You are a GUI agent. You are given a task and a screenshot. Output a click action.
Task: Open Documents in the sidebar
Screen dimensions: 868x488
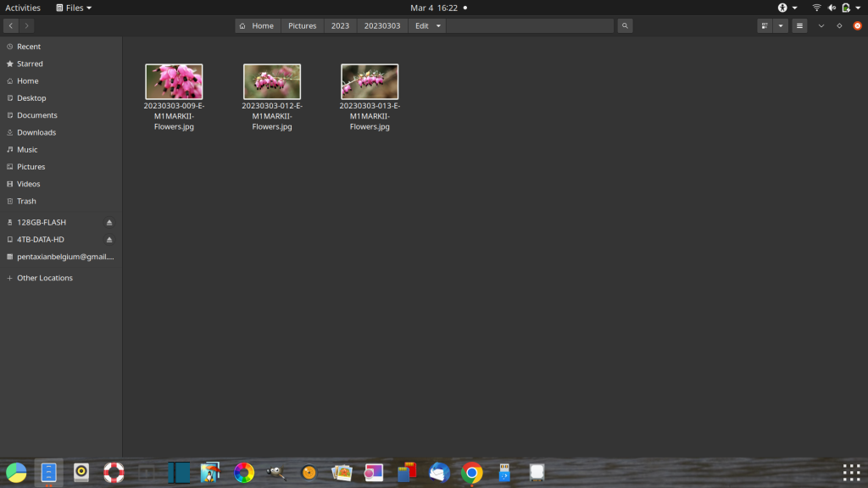tap(61, 115)
